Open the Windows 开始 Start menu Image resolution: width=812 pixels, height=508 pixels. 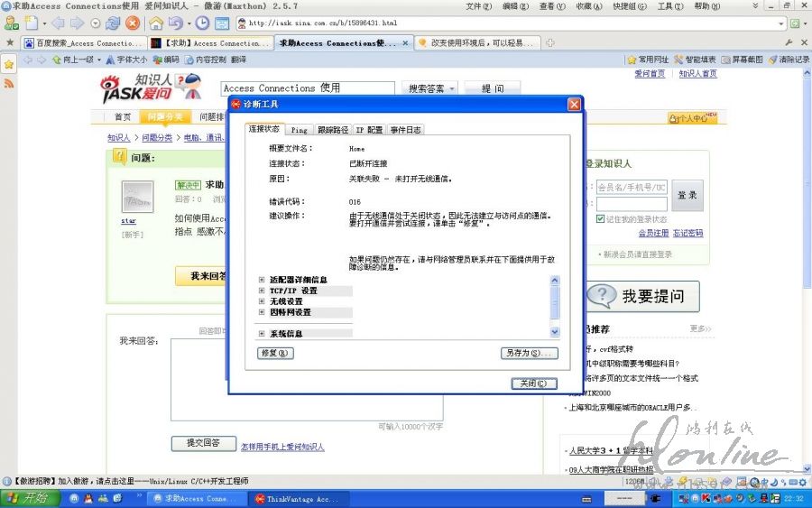(x=25, y=498)
